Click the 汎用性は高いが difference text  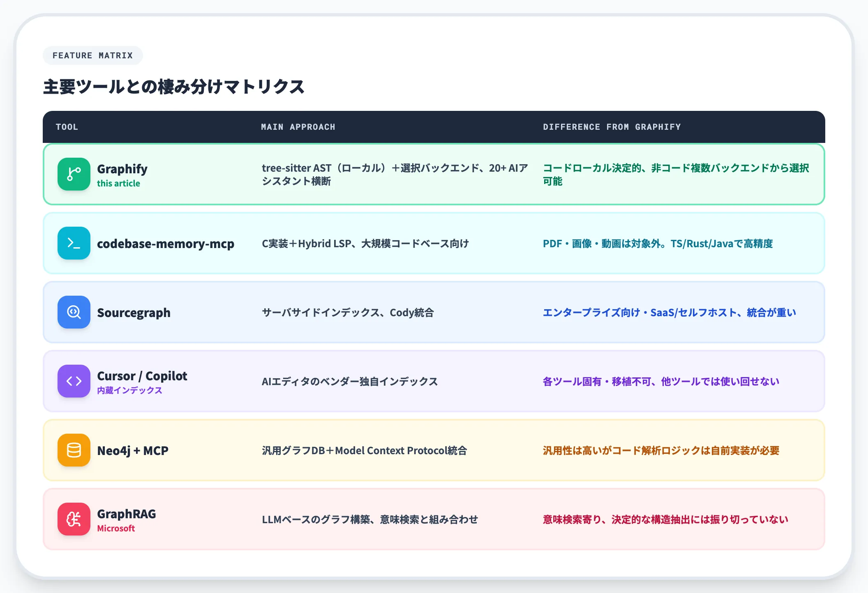pyautogui.click(x=661, y=450)
